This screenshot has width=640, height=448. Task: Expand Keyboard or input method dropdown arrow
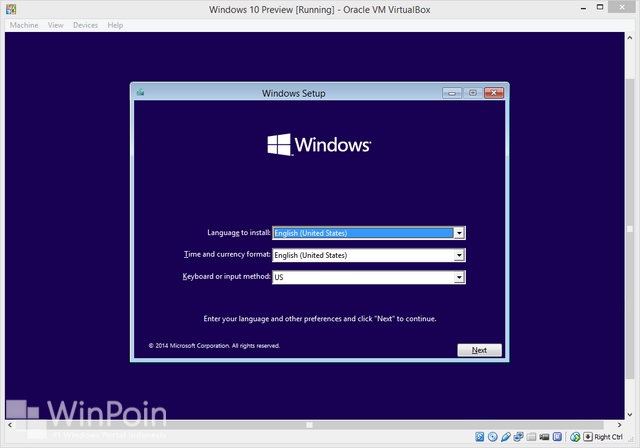(x=459, y=277)
